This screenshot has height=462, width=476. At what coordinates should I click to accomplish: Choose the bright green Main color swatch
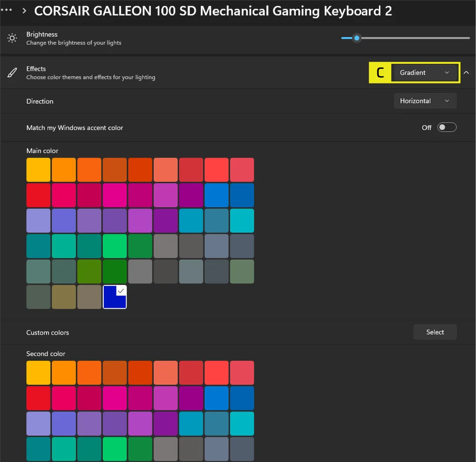115,246
